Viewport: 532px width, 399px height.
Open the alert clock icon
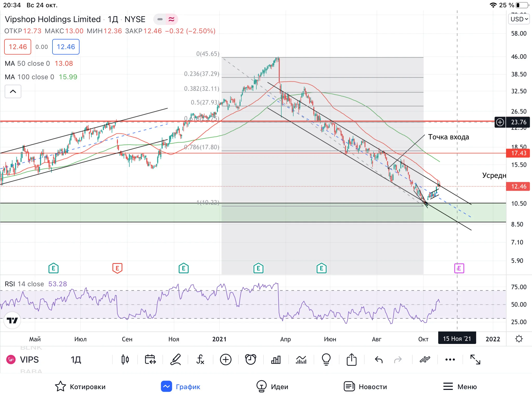coord(251,360)
